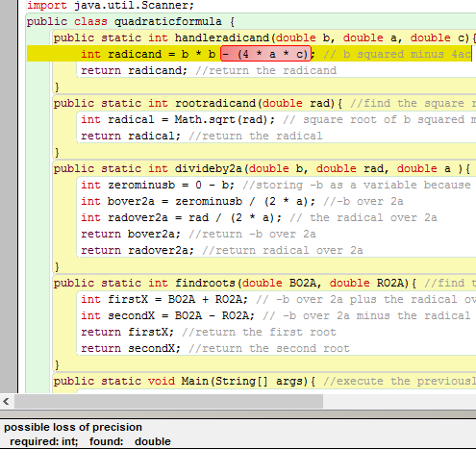Viewport: 476px width, 449px height.
Task: Click the scroll-left arrow of the horizontal scrollbar
Action: pos(6,401)
